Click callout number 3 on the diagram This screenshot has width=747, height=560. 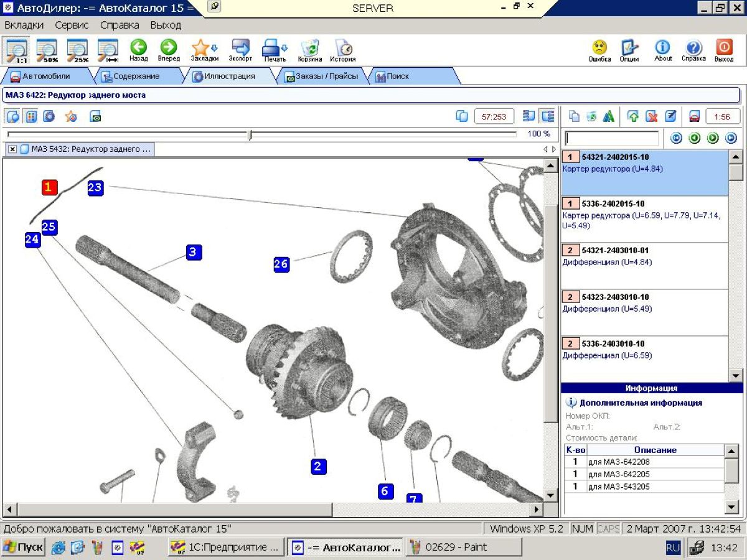coord(194,252)
